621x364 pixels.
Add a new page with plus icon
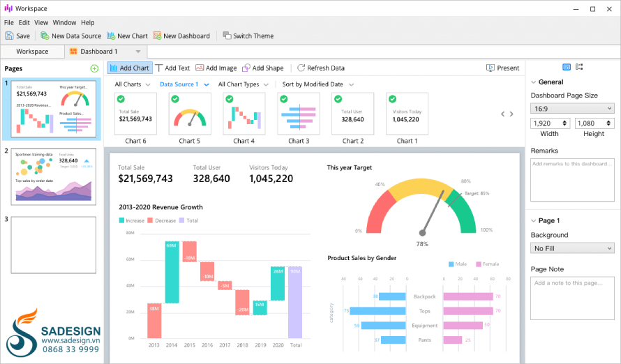point(94,68)
